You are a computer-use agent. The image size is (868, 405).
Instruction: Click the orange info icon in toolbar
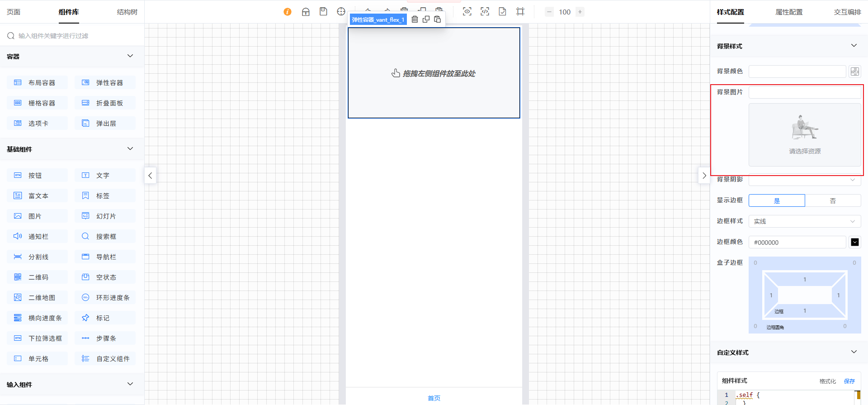pos(288,12)
